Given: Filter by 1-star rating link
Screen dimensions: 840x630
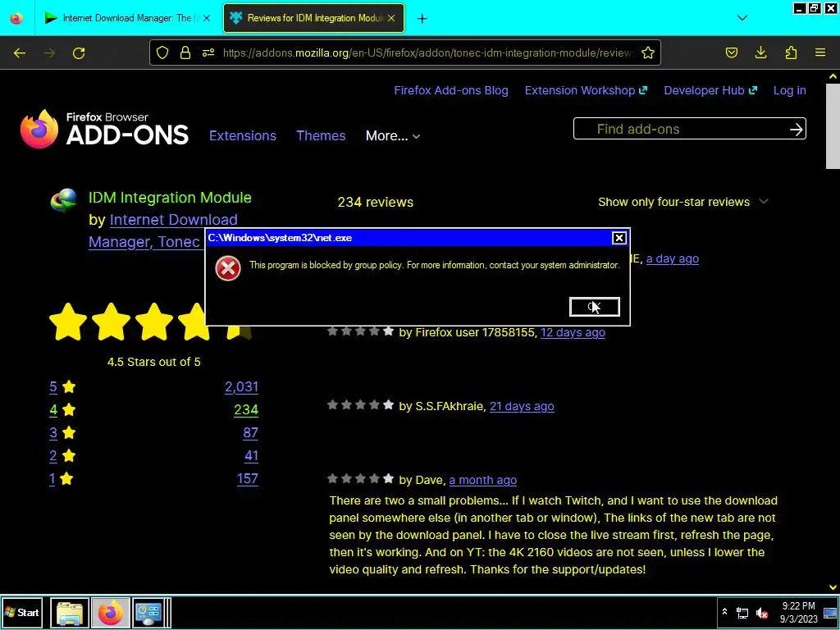Looking at the screenshot, I should [52, 479].
